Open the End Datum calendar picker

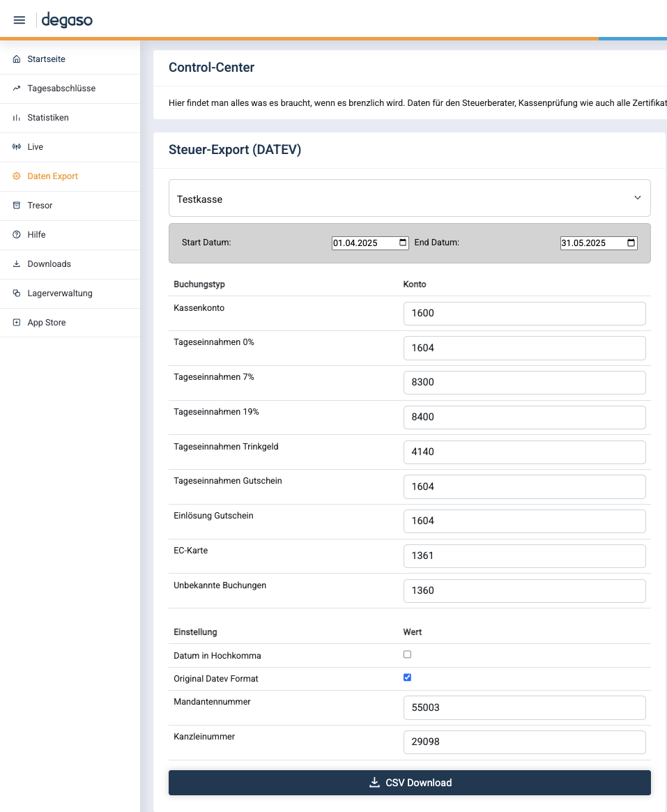pos(631,243)
